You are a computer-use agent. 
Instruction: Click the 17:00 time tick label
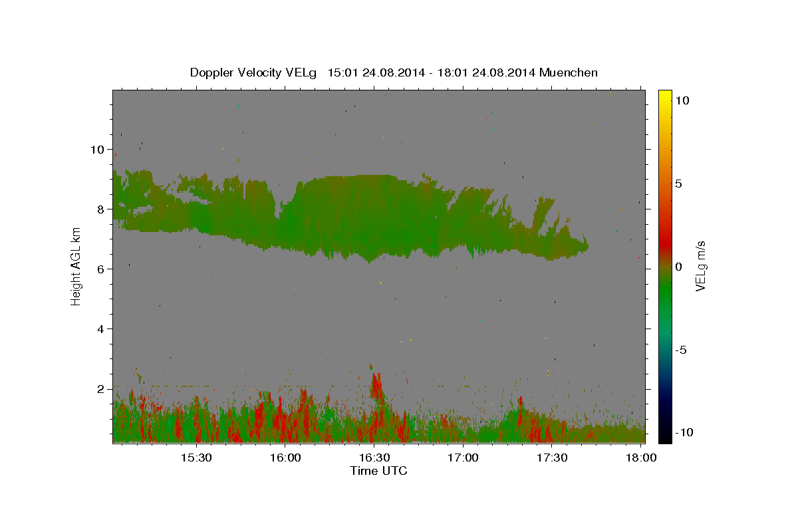[x=463, y=458]
